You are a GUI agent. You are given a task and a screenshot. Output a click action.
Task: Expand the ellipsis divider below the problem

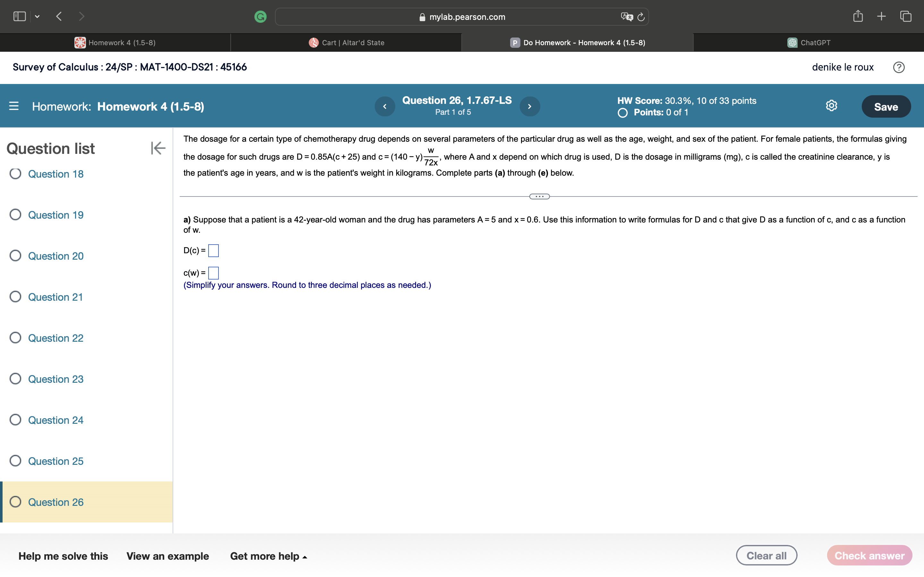[x=539, y=196]
